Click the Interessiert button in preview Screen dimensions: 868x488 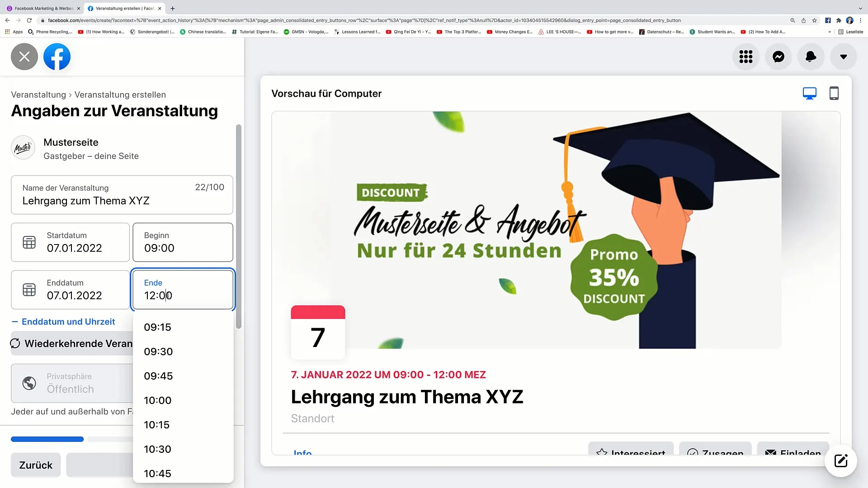coord(631,450)
